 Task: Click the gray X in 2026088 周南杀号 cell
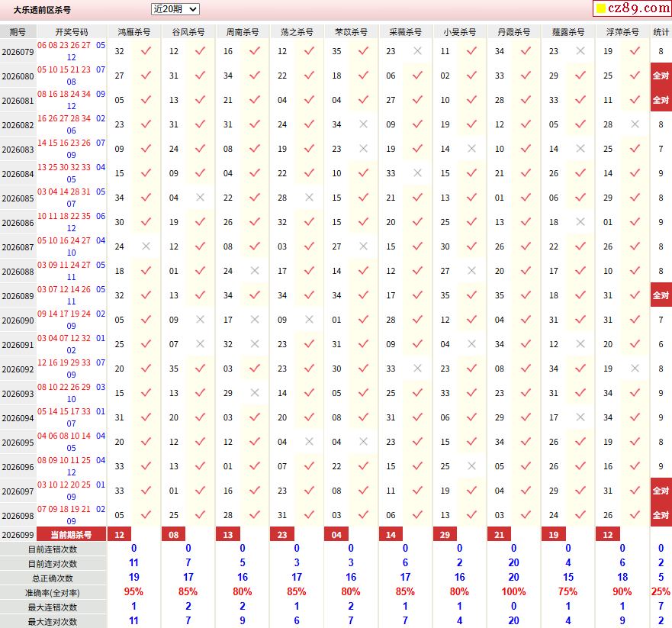[255, 271]
